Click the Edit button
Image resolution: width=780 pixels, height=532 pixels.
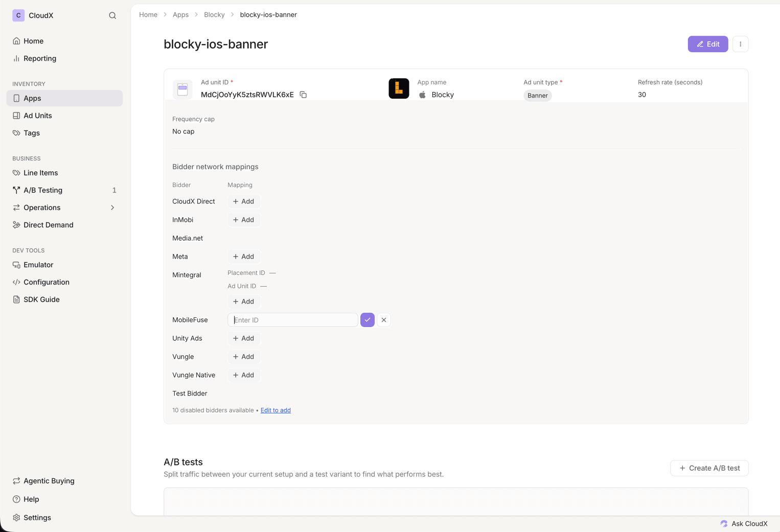click(x=707, y=44)
